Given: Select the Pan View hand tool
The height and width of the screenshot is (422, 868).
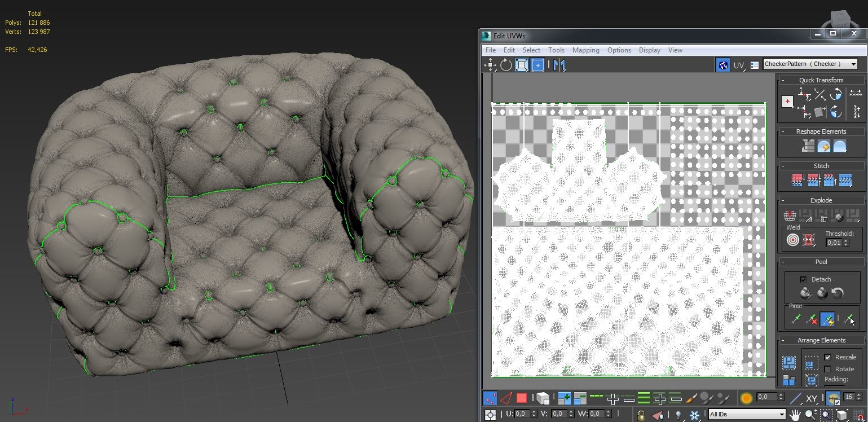Looking at the screenshot, I should click(x=795, y=415).
